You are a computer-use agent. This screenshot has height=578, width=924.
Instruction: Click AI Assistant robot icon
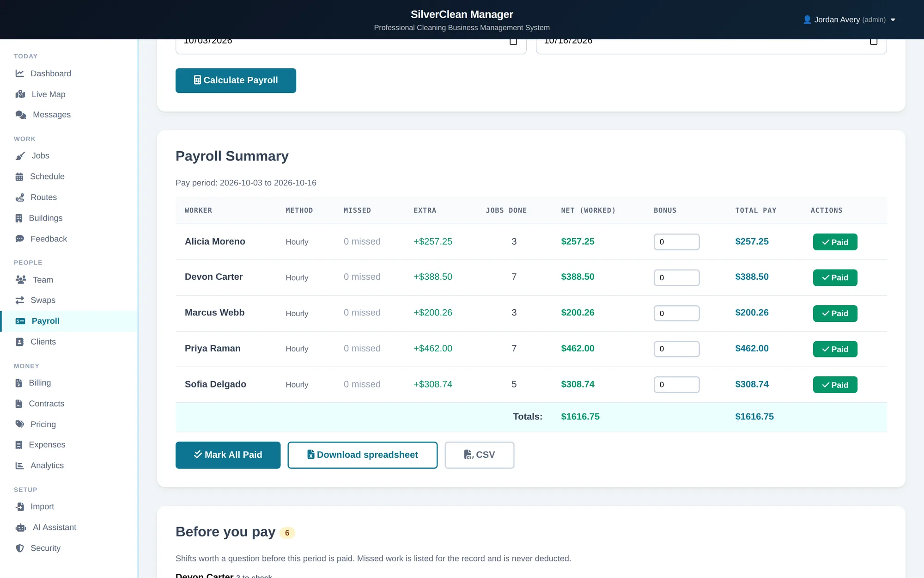21,528
